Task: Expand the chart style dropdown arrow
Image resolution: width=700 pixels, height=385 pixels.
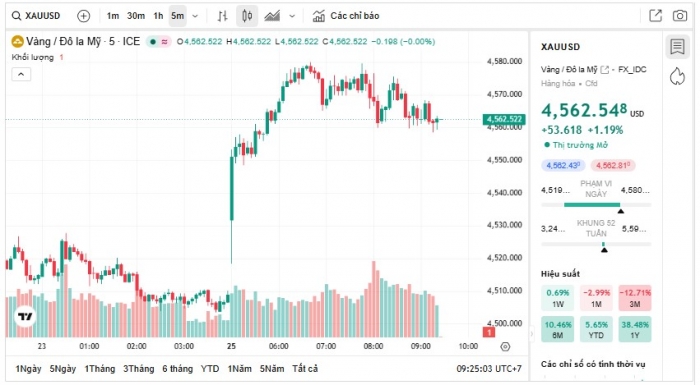Action: point(292,16)
